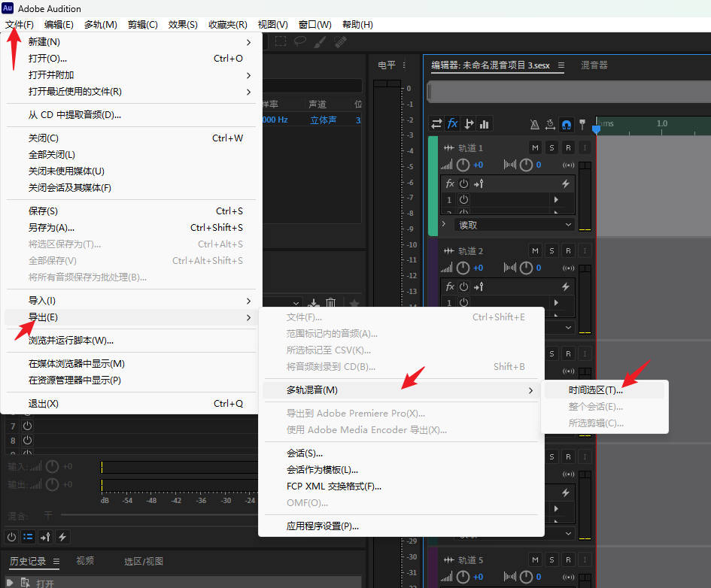Click the time ruler at 1.0
Screen dimensions: 711x588
click(x=661, y=123)
